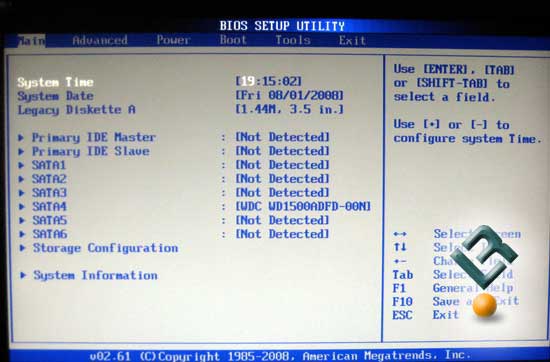Open the Power tab
Screen dimensions: 550x362
pos(173,40)
